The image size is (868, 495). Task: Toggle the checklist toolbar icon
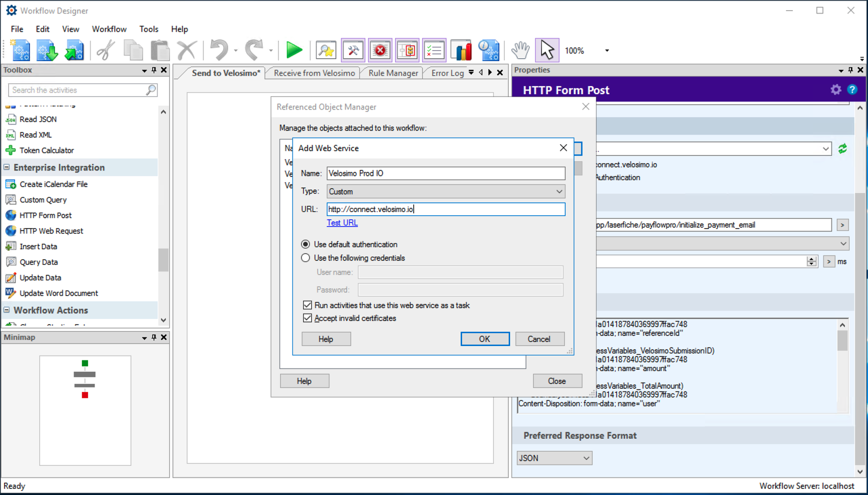click(x=434, y=50)
